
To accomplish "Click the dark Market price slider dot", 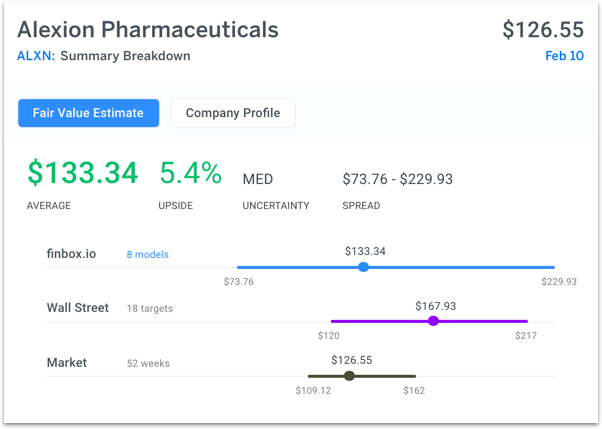I will coord(349,376).
